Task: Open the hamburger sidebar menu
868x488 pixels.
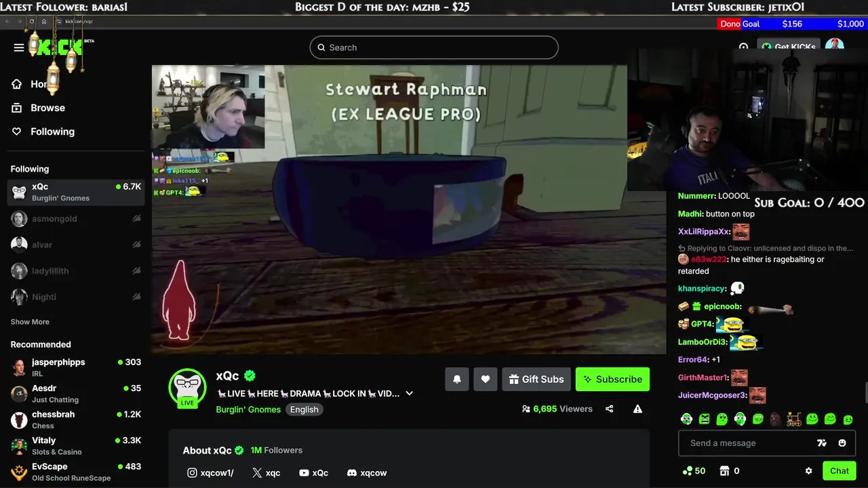Action: 19,47
